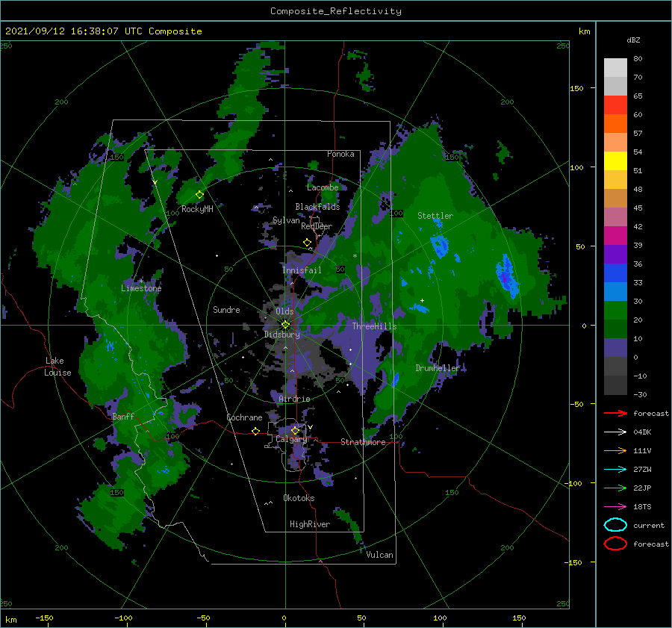Click the magenta swatch beside the 42 label
Viewport: 672px width, 628px height.
point(615,235)
